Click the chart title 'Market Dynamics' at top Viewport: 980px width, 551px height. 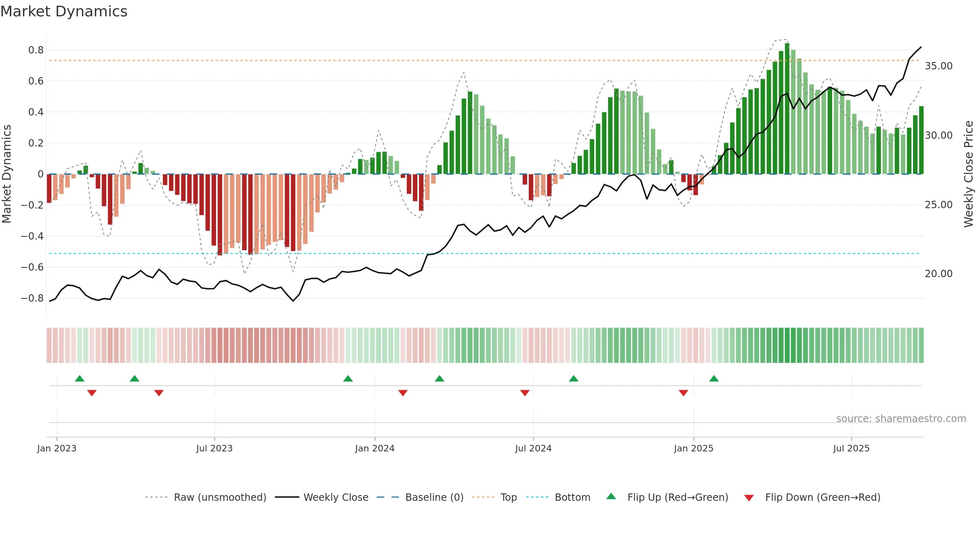pyautogui.click(x=64, y=11)
